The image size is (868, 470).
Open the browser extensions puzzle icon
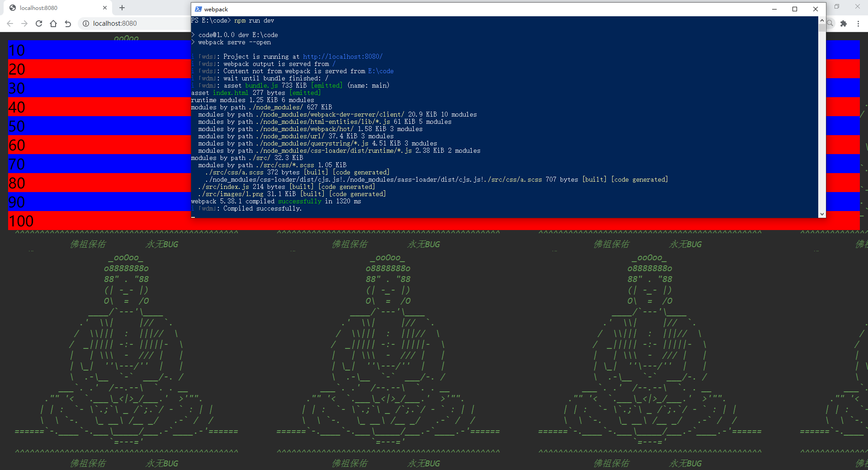point(844,23)
